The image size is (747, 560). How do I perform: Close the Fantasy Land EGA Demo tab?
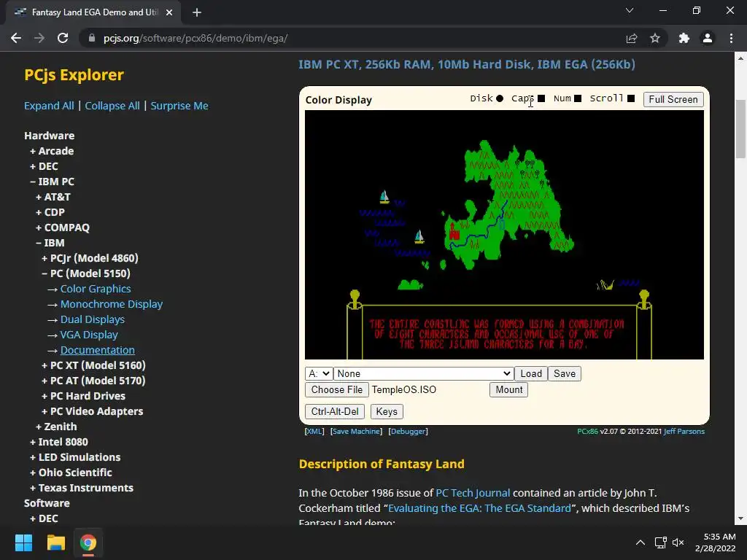coord(169,12)
